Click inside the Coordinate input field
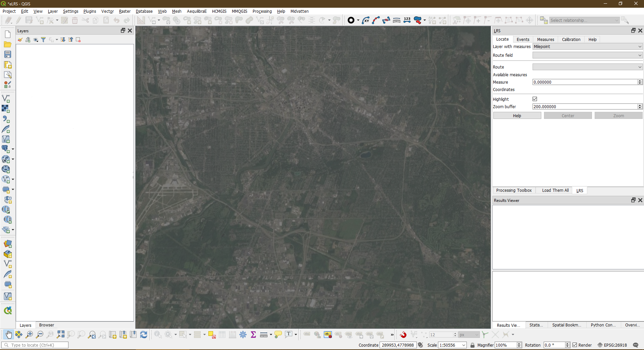Viewport: 644px width, 350px height. [x=398, y=345]
